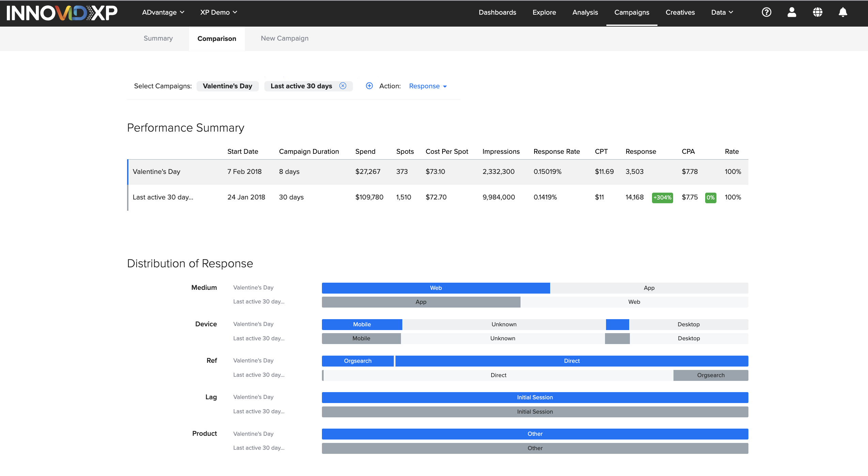This screenshot has width=868, height=476.
Task: Click the gray Other product bar
Action: 535,448
